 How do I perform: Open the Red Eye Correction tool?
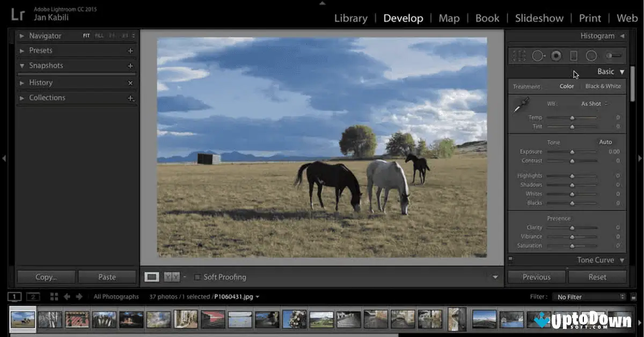pyautogui.click(x=556, y=55)
